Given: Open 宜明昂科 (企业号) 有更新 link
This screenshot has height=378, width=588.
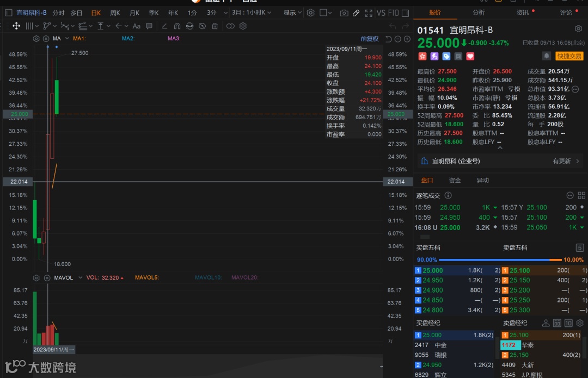Looking at the screenshot, I should pos(500,161).
